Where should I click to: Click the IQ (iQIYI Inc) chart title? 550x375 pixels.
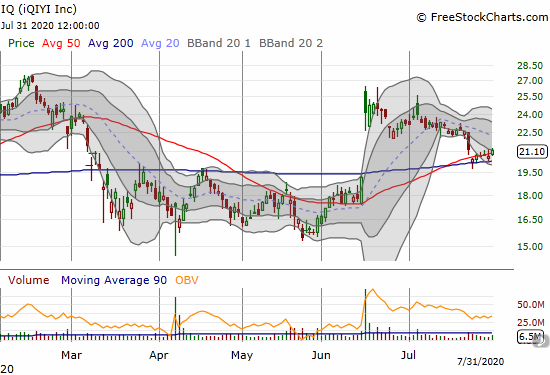(x=38, y=9)
